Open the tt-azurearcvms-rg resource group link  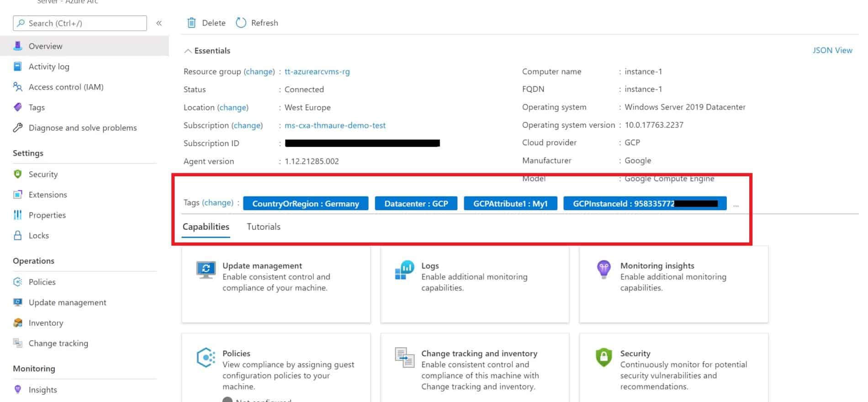[317, 71]
